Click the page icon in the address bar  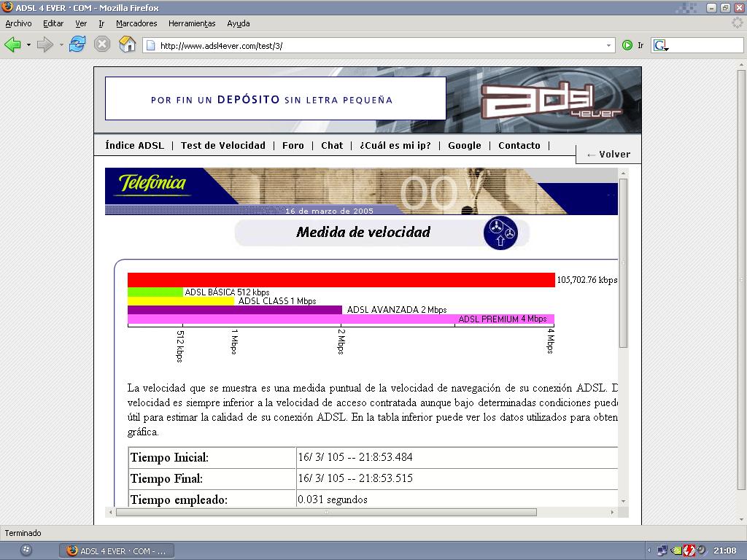click(x=150, y=46)
